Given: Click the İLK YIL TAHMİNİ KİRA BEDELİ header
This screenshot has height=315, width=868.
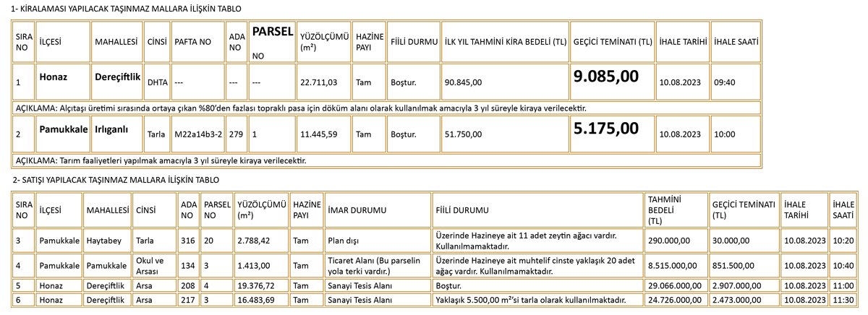Looking at the screenshot, I should (x=506, y=42).
